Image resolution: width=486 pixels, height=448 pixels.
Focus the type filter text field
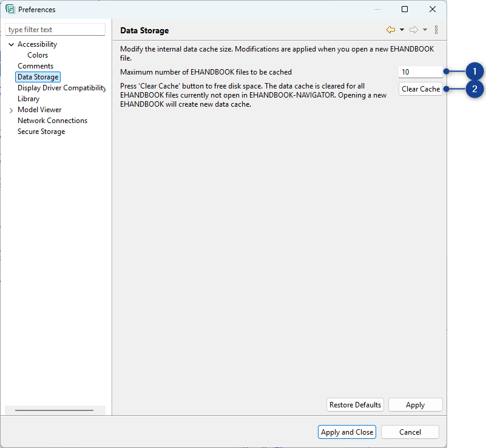pos(55,30)
